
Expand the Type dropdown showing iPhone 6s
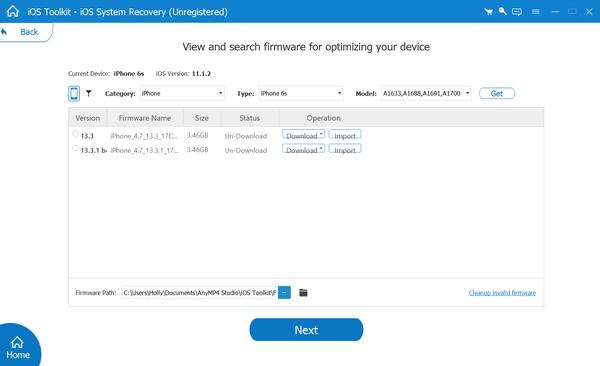pyautogui.click(x=301, y=93)
